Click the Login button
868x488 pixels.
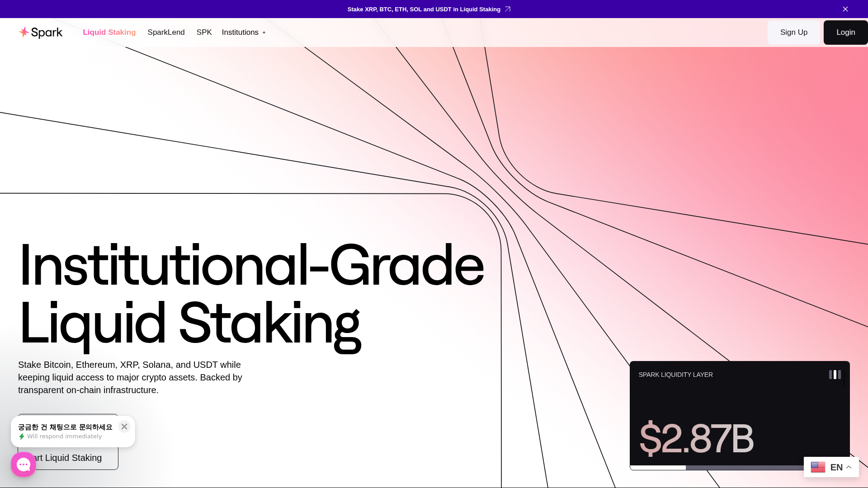tap(845, 33)
